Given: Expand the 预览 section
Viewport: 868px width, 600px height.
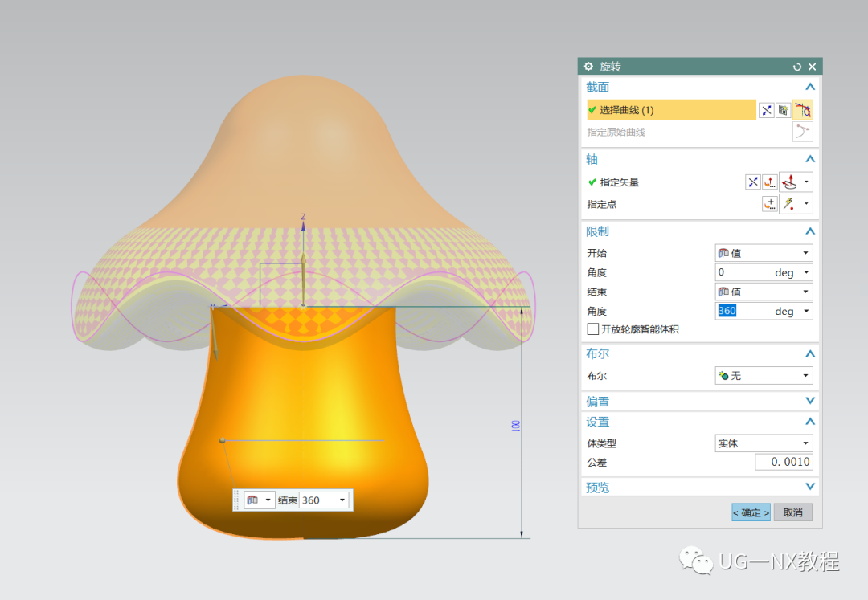Looking at the screenshot, I should [810, 487].
